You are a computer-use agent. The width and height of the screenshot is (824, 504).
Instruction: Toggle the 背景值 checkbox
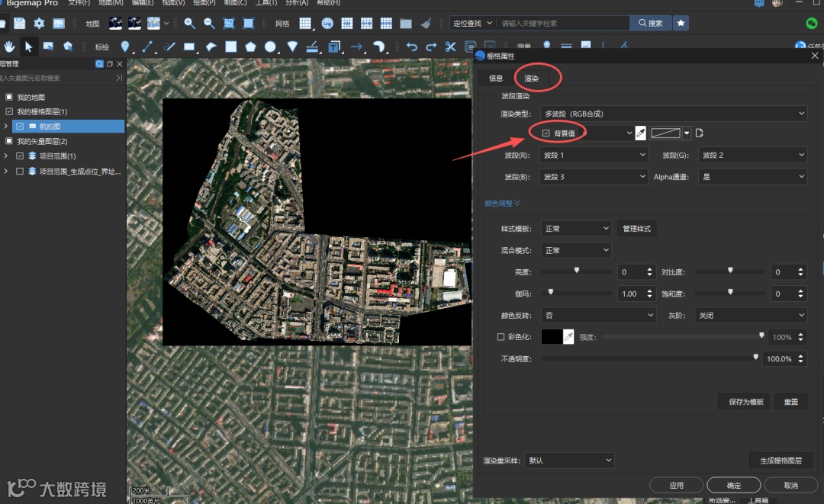click(x=546, y=133)
